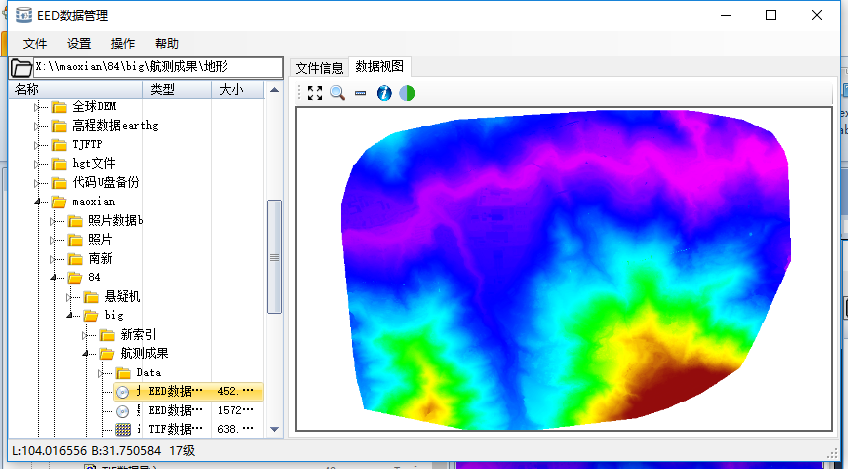Collapse the 航测成果 folder
This screenshot has height=469, width=848.
click(x=87, y=354)
